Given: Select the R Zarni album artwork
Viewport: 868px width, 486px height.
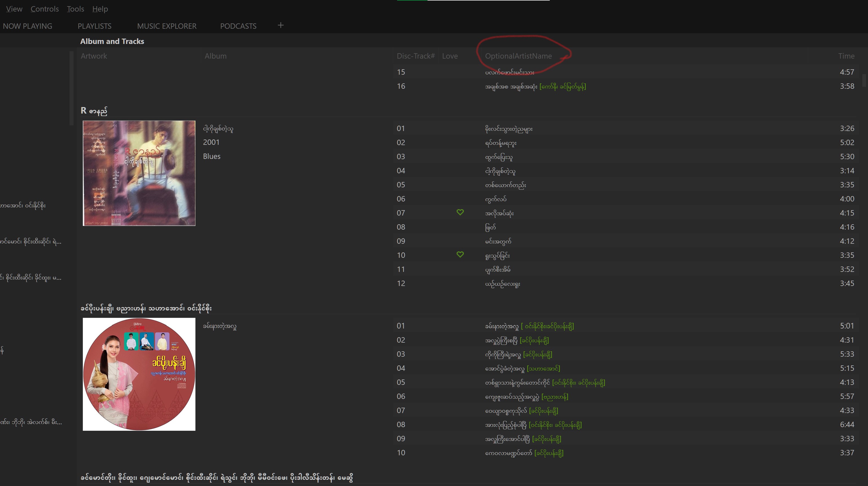Looking at the screenshot, I should [139, 173].
